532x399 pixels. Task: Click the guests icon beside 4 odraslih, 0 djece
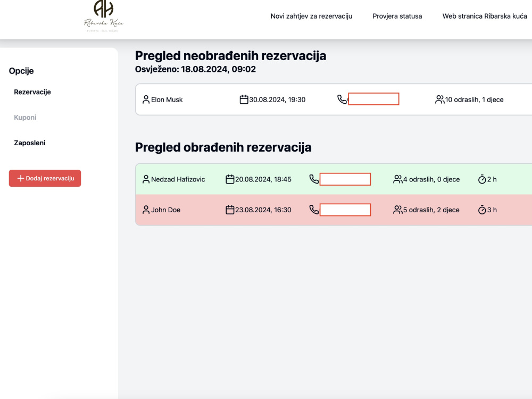point(397,179)
